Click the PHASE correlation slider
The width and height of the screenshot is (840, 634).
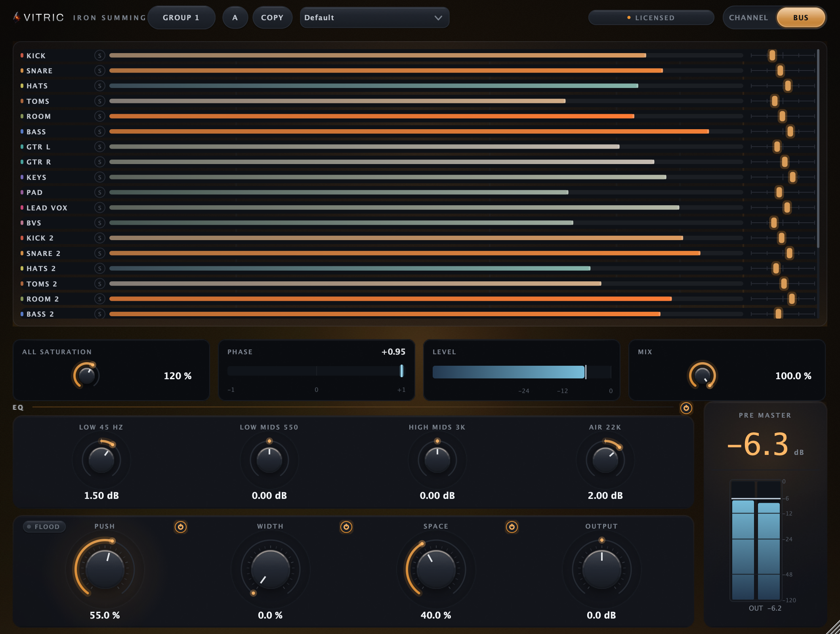point(316,371)
